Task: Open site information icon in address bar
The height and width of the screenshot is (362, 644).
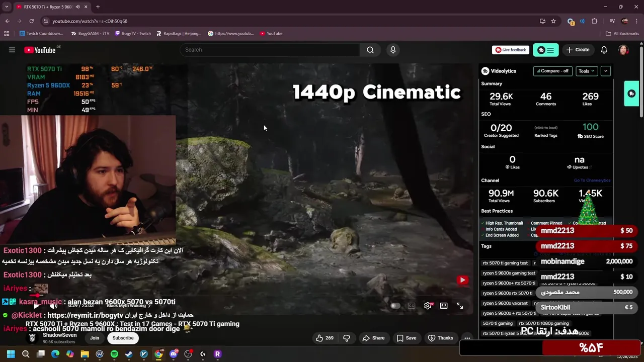Action: click(x=46, y=21)
